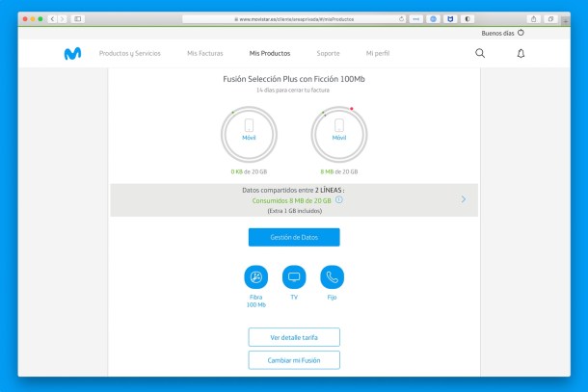
Task: Toggle Safari's sidebar button
Action: [x=78, y=18]
